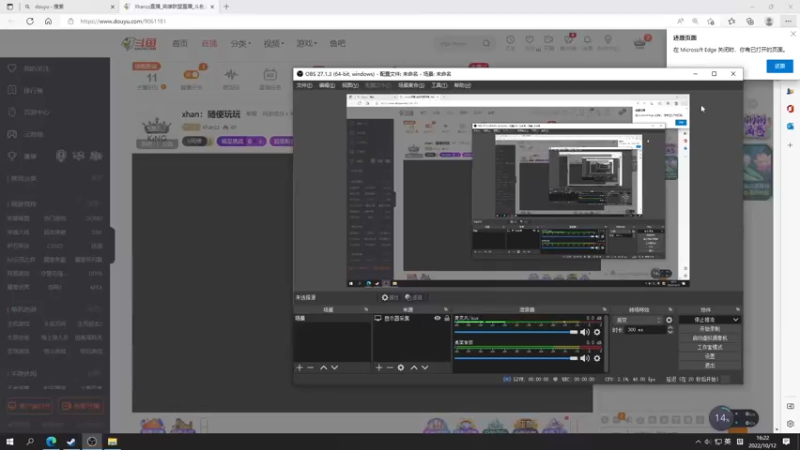
Task: Adjust the Mic/Aux volume slider
Action: pyautogui.click(x=516, y=332)
